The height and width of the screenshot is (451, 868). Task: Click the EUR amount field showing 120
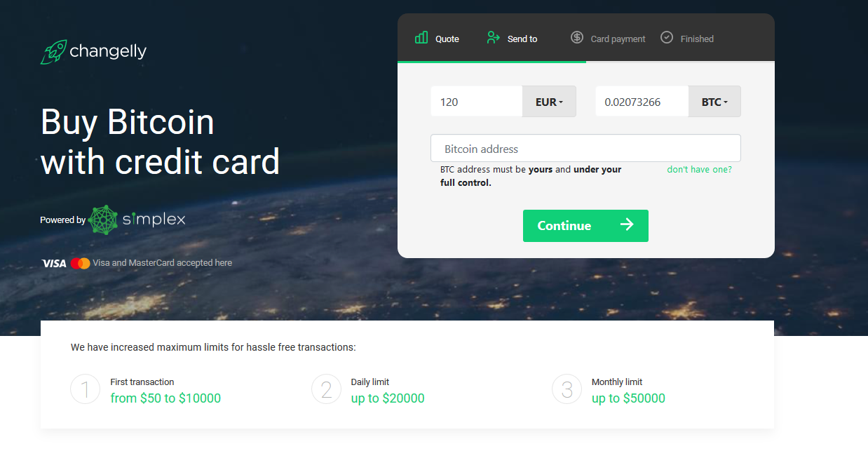477,102
